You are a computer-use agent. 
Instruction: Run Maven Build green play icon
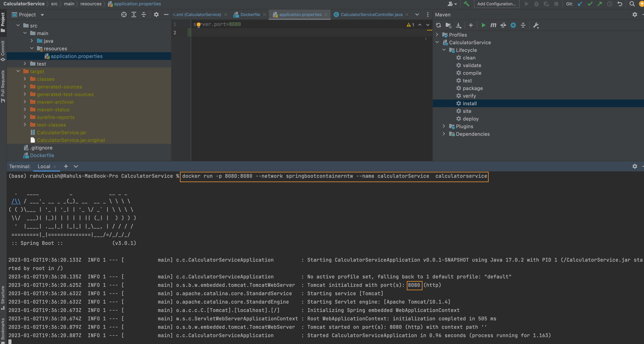click(483, 25)
